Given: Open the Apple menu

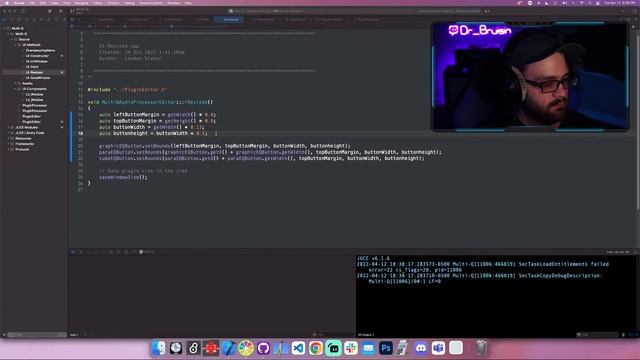Looking at the screenshot, I should [x=7, y=3].
